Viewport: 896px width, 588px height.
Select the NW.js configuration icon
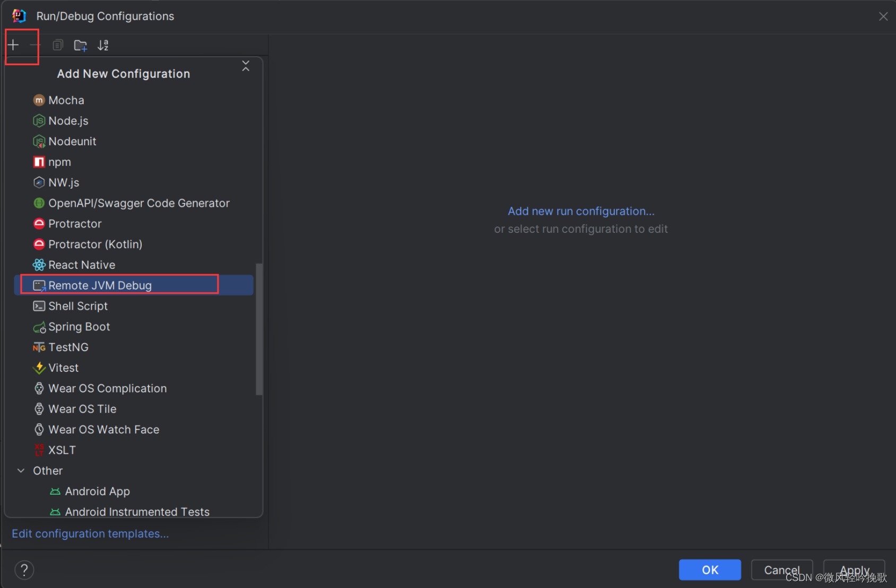click(39, 182)
